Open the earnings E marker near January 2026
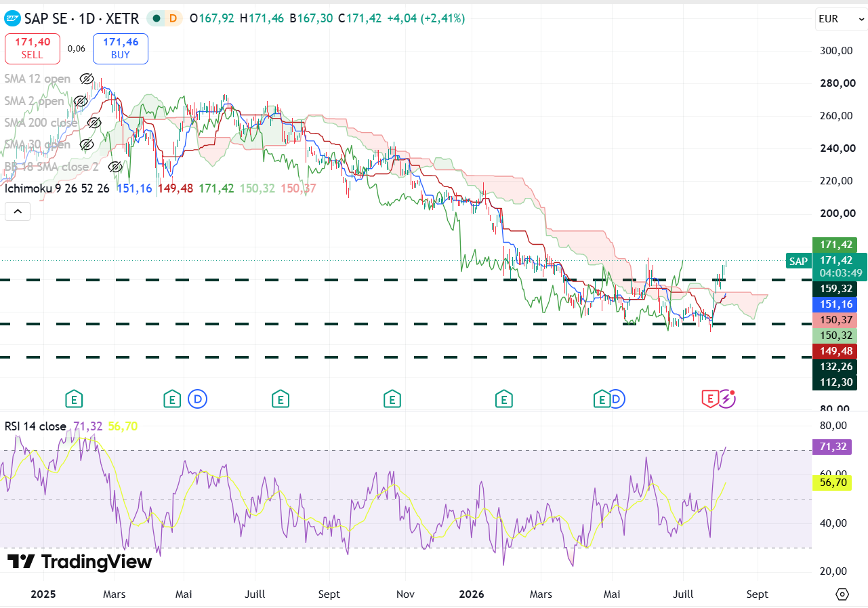The height and width of the screenshot is (608, 868). 503,399
